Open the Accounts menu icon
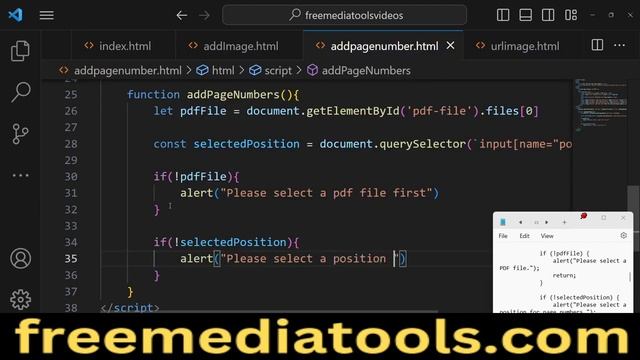The width and height of the screenshot is (640, 360). (x=20, y=258)
